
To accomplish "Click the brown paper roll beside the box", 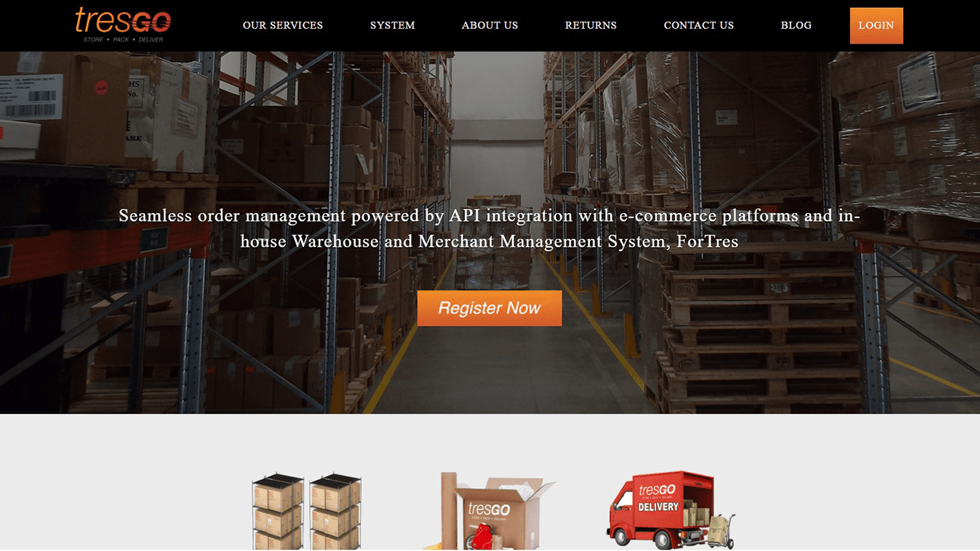I will point(449,509).
